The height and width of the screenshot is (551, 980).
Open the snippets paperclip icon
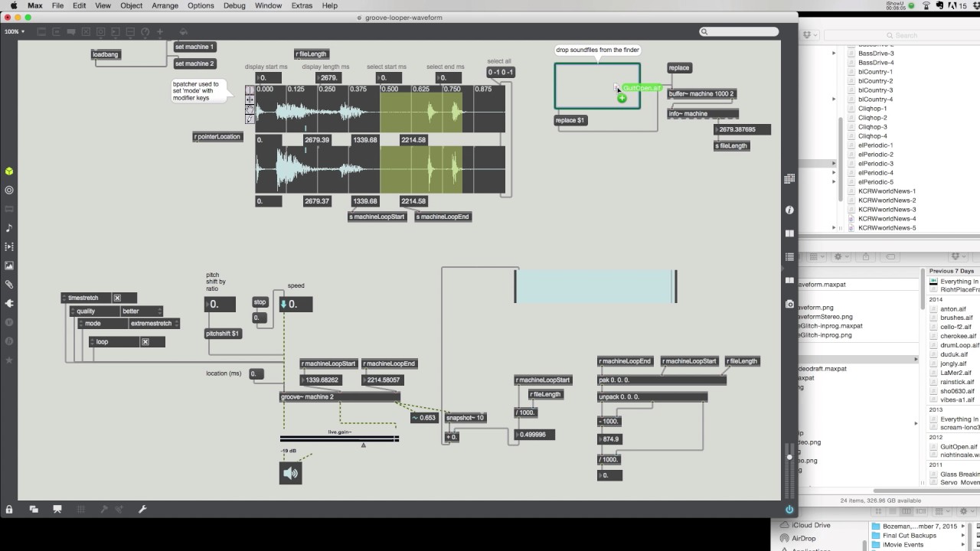pos(9,284)
